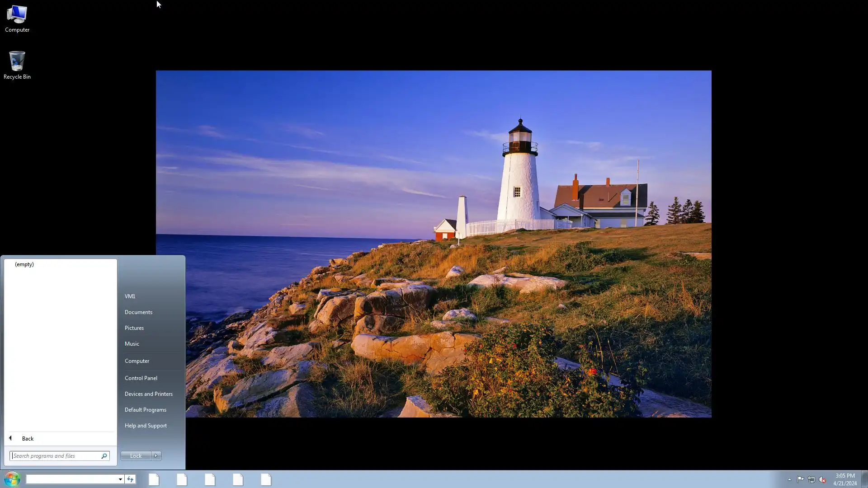Click the last blank document taskbar icon
This screenshot has height=488, width=868.
point(266,479)
